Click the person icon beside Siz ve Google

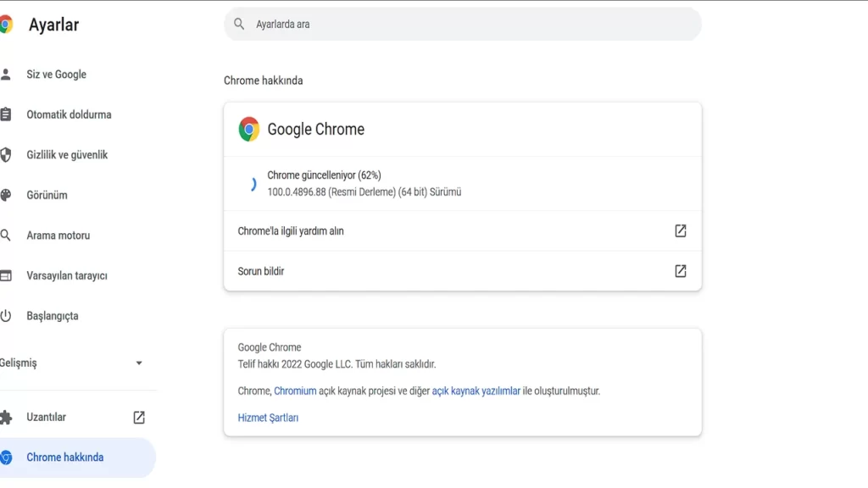6,75
